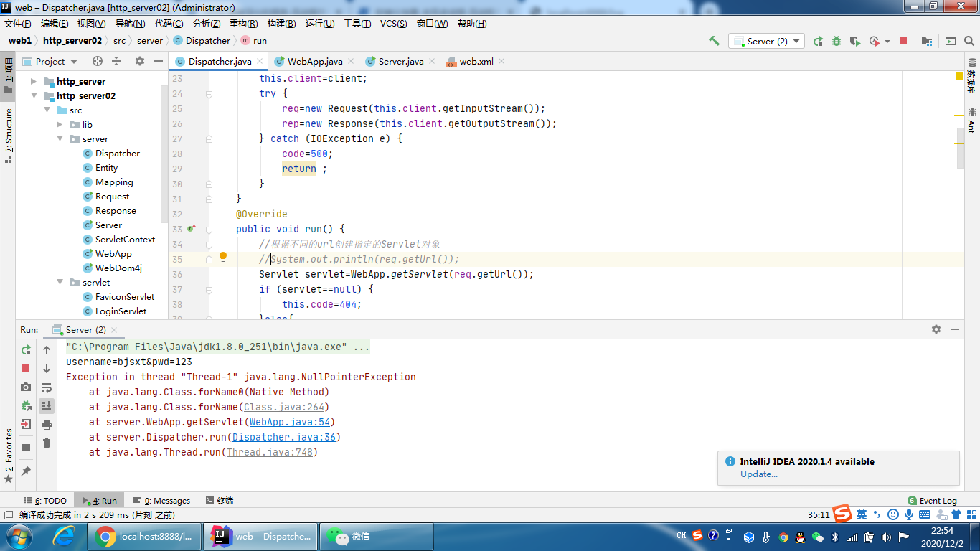
Task: Open profiler options dropdown arrow
Action: pos(887,42)
